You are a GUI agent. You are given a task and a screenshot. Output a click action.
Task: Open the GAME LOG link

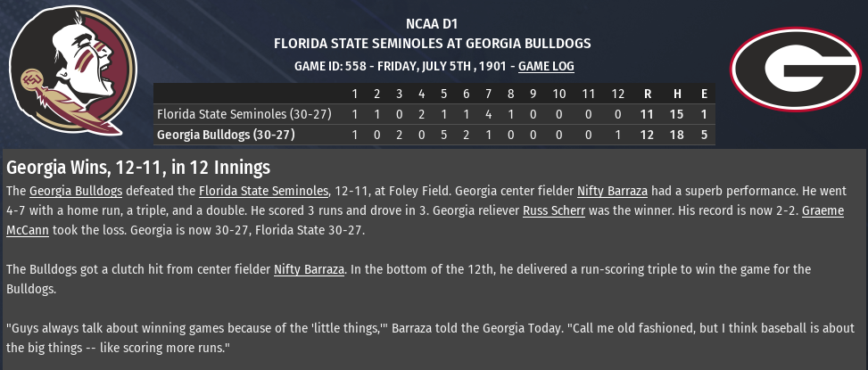(x=546, y=66)
